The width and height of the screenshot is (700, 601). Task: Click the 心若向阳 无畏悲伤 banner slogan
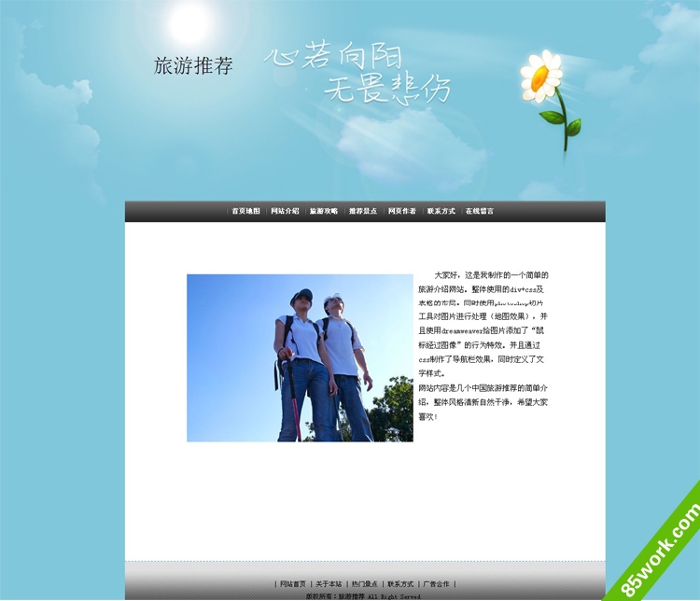(357, 73)
